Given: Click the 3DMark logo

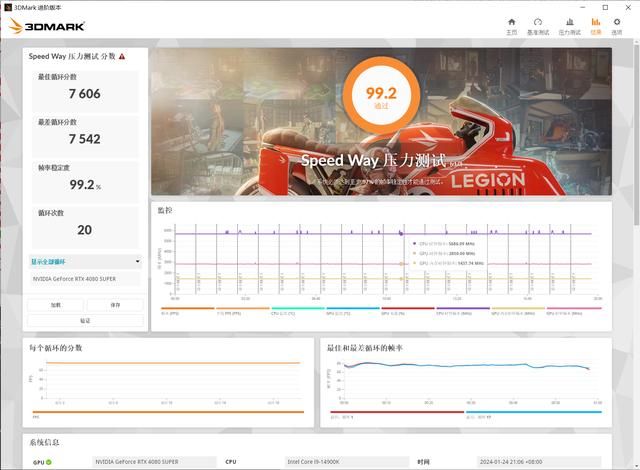Looking at the screenshot, I should [47, 26].
